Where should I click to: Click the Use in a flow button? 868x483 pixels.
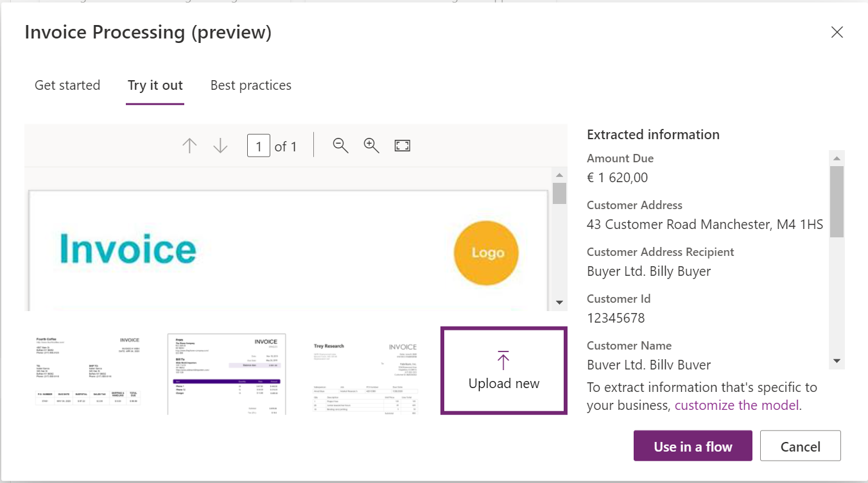(692, 446)
